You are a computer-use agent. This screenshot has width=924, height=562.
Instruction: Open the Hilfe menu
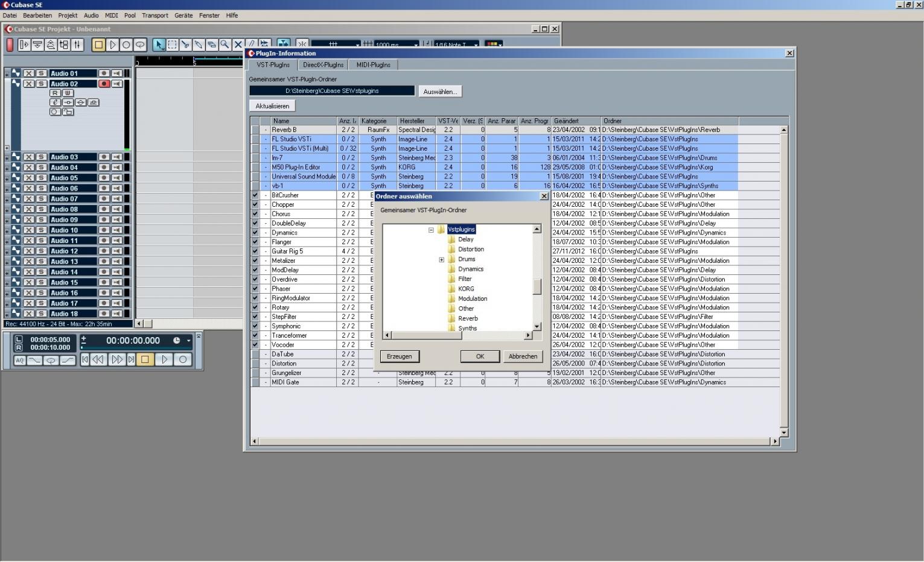232,16
